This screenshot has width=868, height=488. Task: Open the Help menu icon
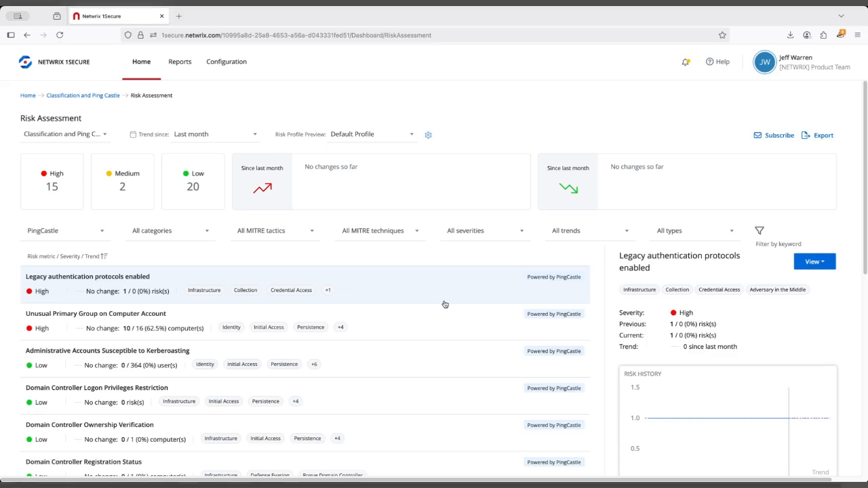pyautogui.click(x=709, y=62)
